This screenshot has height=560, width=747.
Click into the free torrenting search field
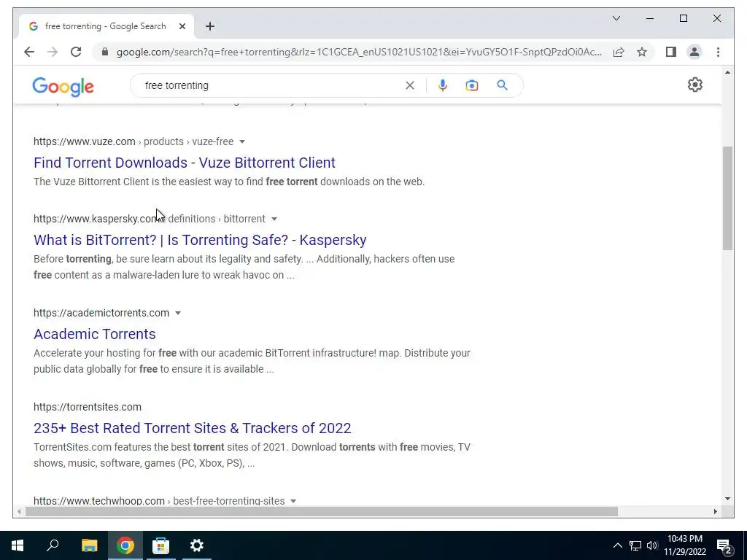(271, 85)
